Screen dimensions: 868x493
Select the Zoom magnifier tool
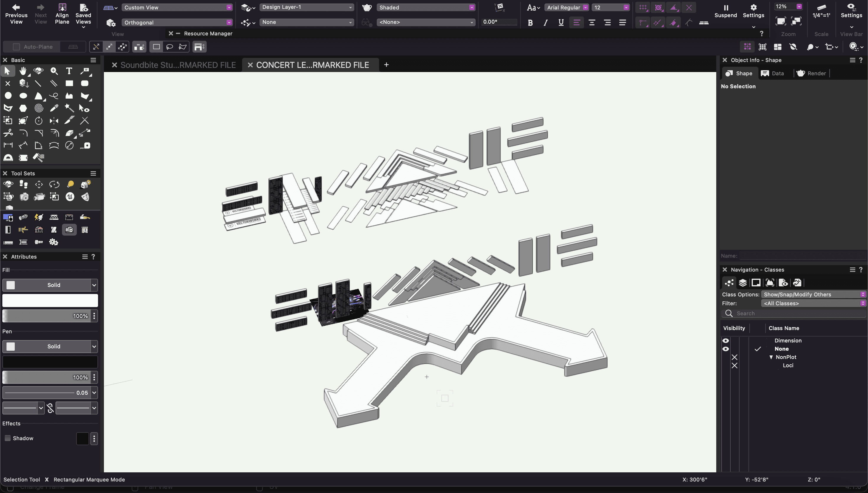click(x=54, y=71)
